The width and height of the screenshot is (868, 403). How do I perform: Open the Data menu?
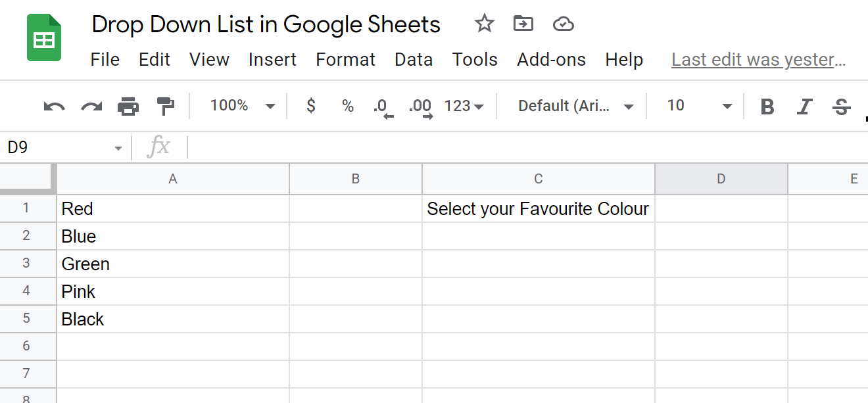pyautogui.click(x=414, y=59)
